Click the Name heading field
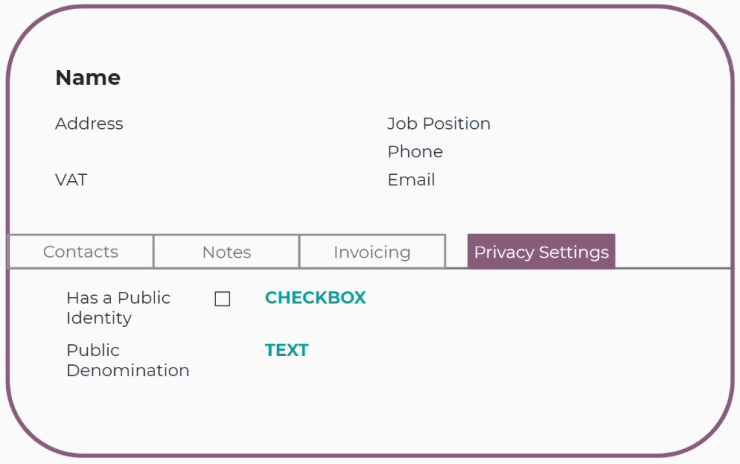Image resolution: width=740 pixels, height=464 pixels. pyautogui.click(x=88, y=77)
